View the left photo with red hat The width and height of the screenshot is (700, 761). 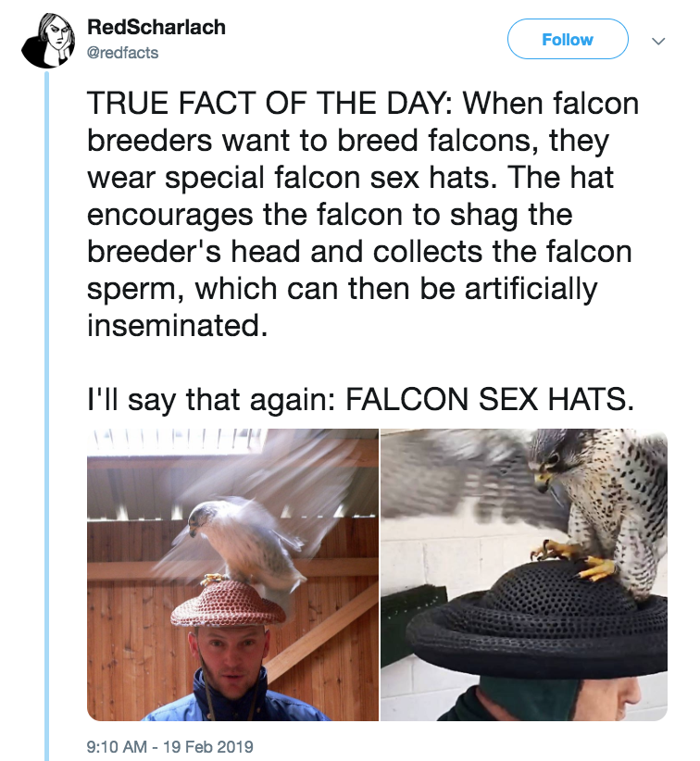click(x=232, y=575)
